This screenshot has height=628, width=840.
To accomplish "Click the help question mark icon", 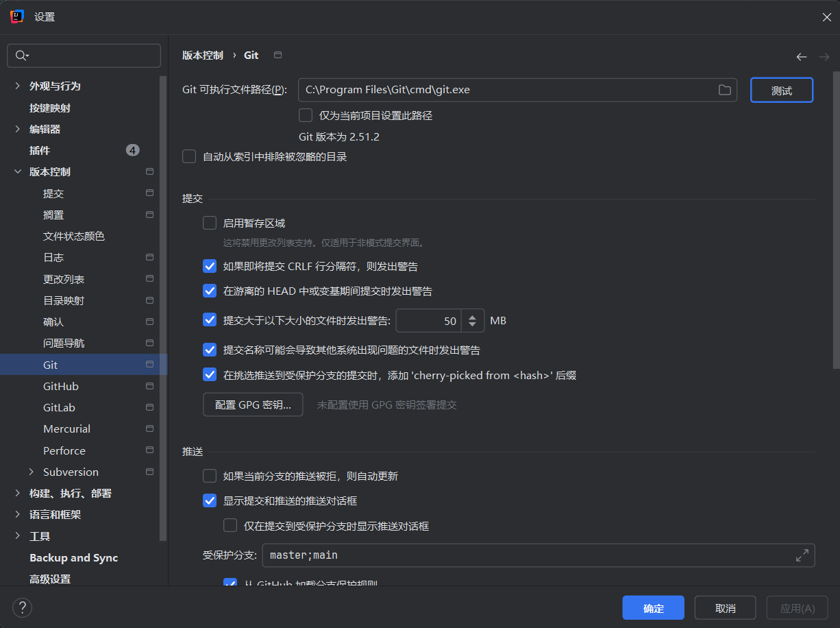I will [x=22, y=607].
